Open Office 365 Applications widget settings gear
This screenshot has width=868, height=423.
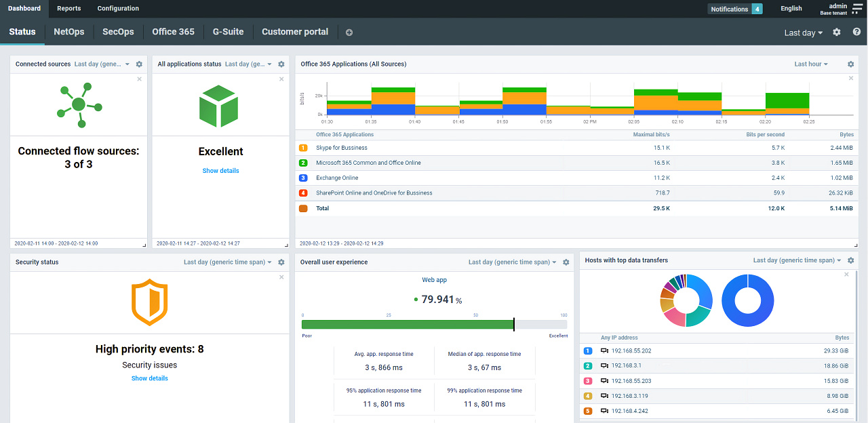tap(851, 64)
